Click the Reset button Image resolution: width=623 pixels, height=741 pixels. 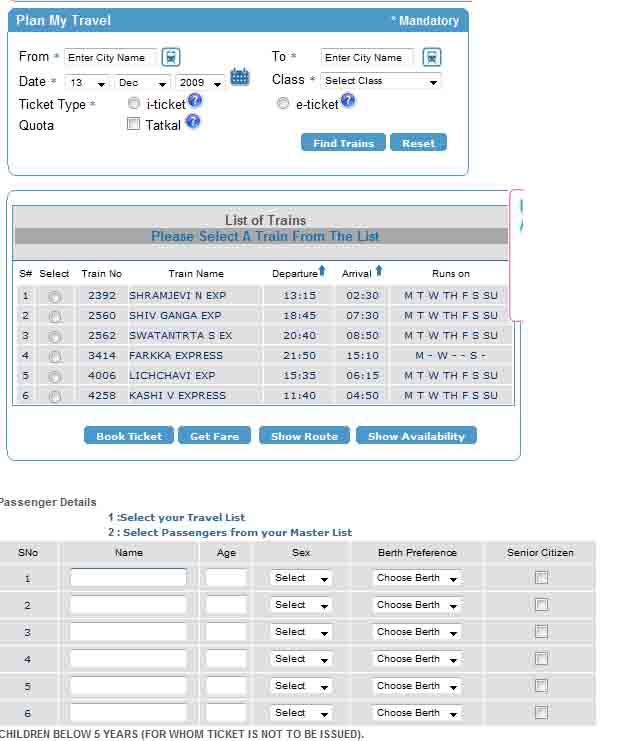418,143
